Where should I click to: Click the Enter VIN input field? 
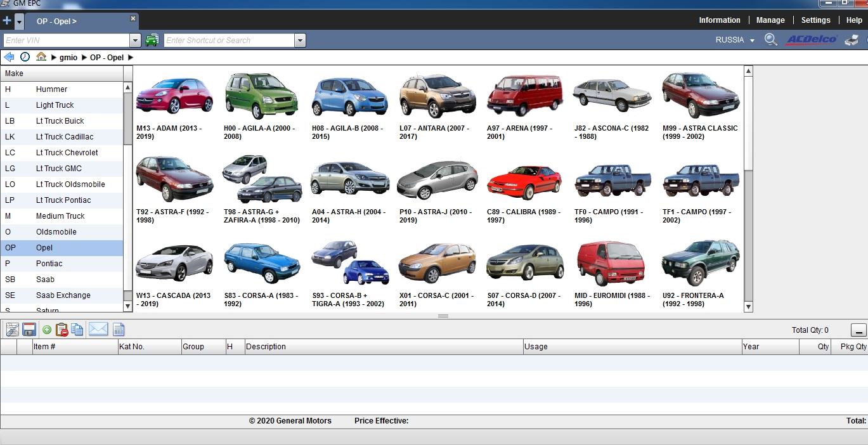pos(66,41)
